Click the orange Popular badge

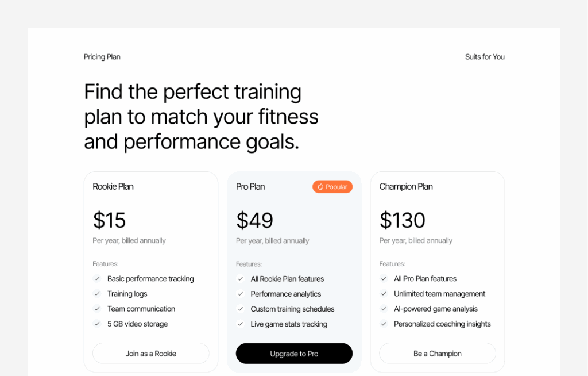(x=332, y=186)
